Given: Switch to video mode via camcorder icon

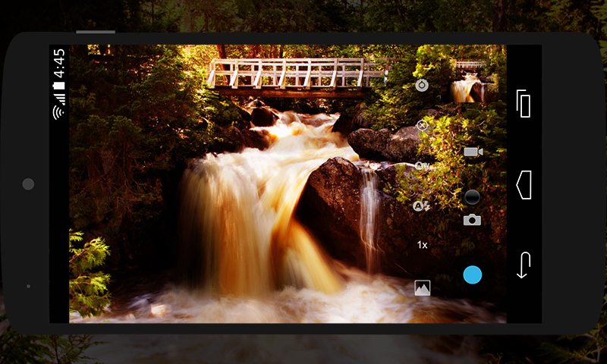Looking at the screenshot, I should [473, 152].
